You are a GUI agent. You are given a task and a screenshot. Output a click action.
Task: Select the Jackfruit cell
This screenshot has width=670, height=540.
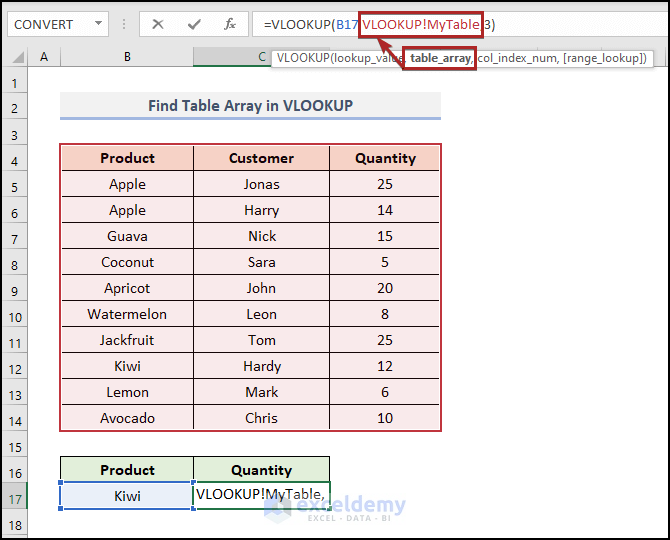point(127,340)
